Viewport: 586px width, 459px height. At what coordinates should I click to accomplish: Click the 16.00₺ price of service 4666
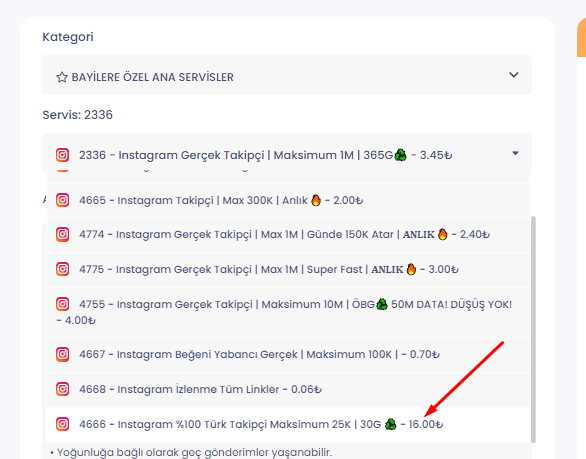[426, 425]
